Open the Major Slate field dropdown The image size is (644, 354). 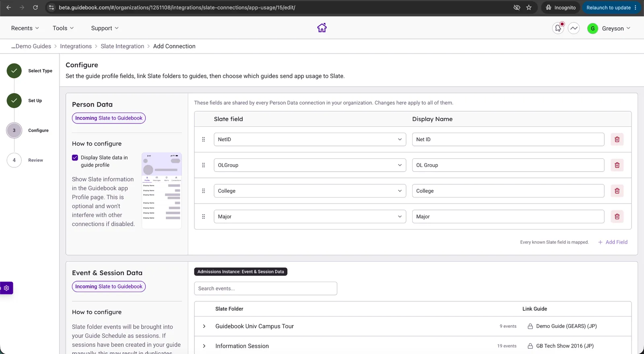[x=310, y=216]
